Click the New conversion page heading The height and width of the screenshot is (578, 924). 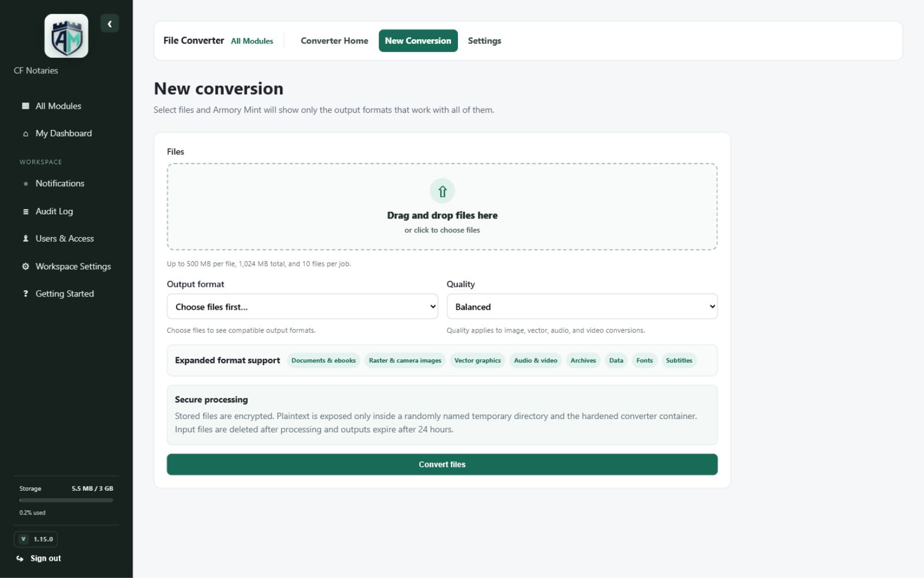coord(218,88)
